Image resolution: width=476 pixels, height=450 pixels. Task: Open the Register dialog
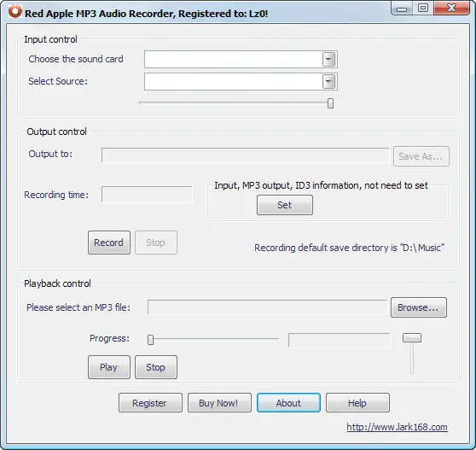click(151, 403)
